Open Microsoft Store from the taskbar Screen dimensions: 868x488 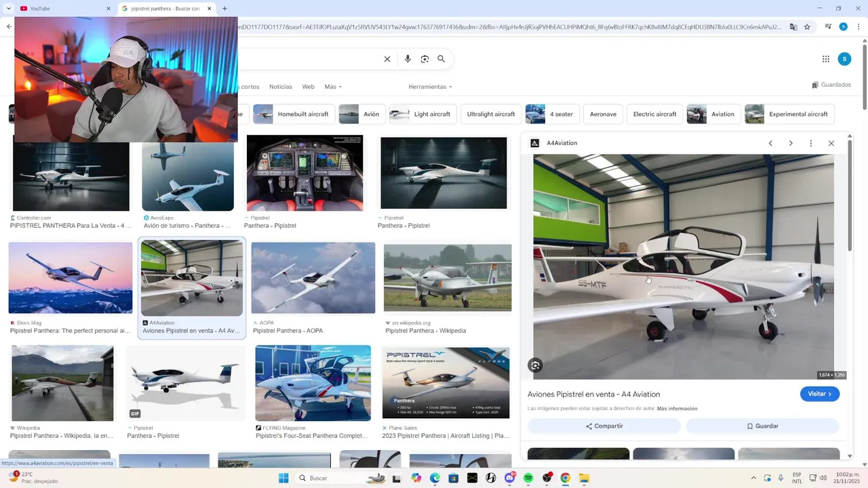[454, 478]
